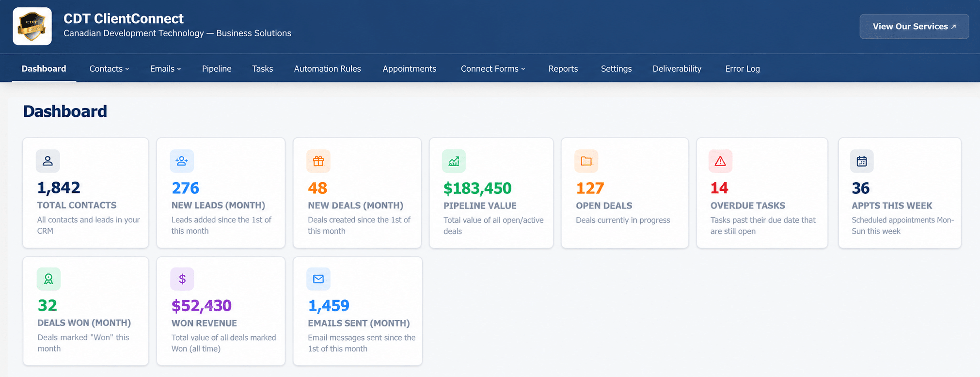The image size is (980, 377).
Task: Click the 1,842 total contacts value
Action: point(59,188)
